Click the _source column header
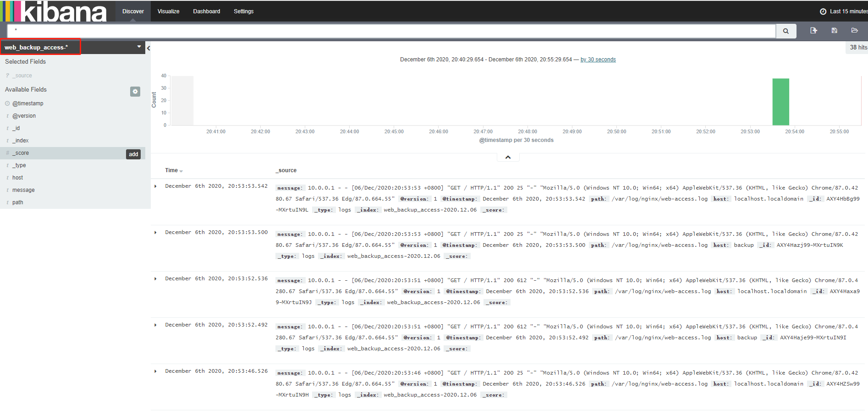The width and height of the screenshot is (868, 414). point(286,170)
